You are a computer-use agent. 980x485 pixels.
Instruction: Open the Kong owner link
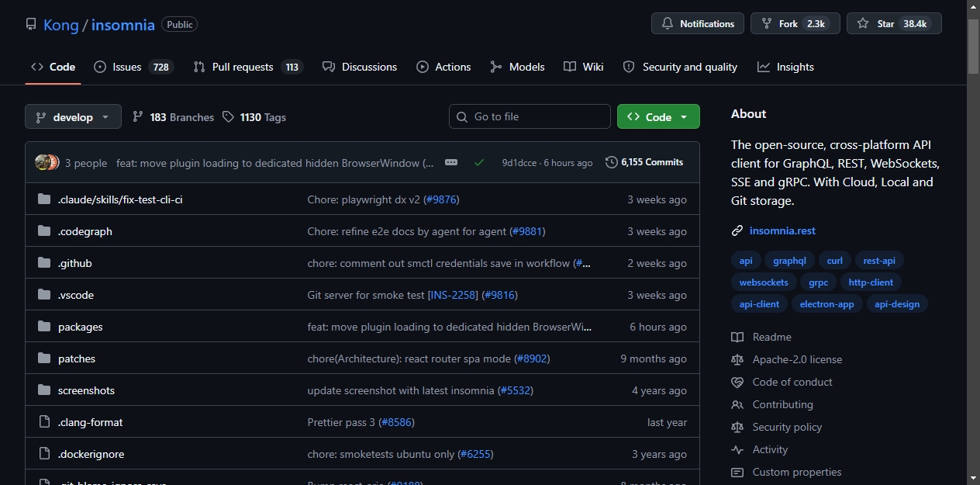(61, 25)
